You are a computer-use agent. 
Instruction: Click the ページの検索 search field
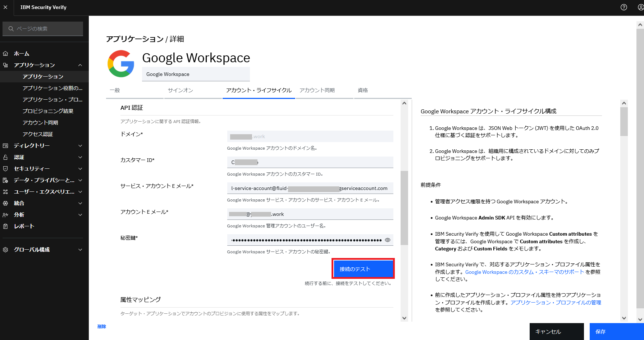(43, 29)
